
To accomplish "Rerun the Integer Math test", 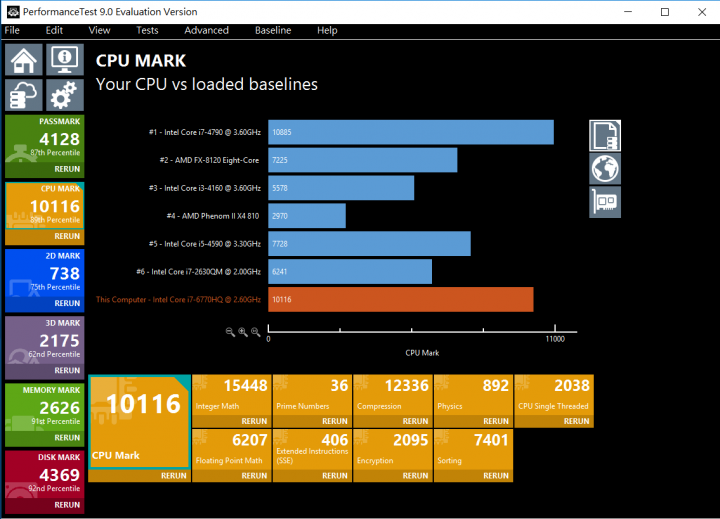I will 254,421.
